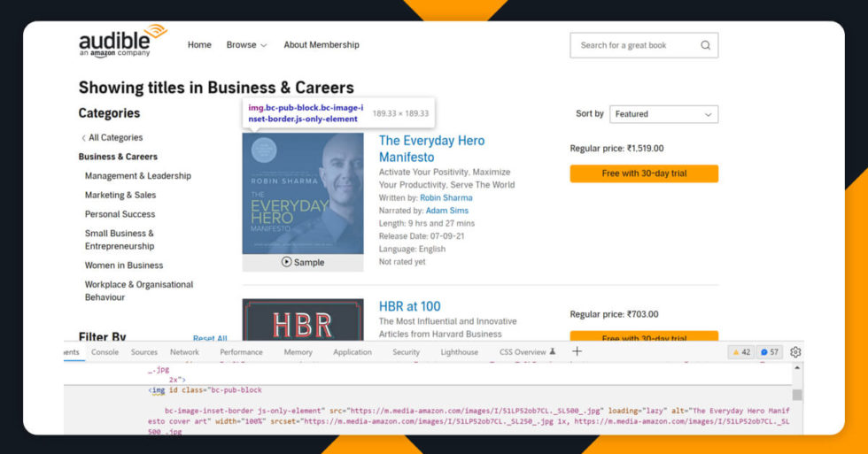Image resolution: width=868 pixels, height=454 pixels.
Task: Open the About Membership page
Action: click(x=322, y=45)
